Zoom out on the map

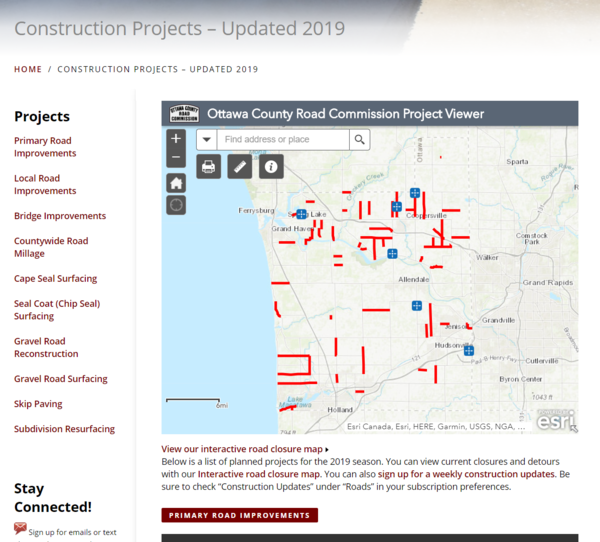pyautogui.click(x=176, y=157)
